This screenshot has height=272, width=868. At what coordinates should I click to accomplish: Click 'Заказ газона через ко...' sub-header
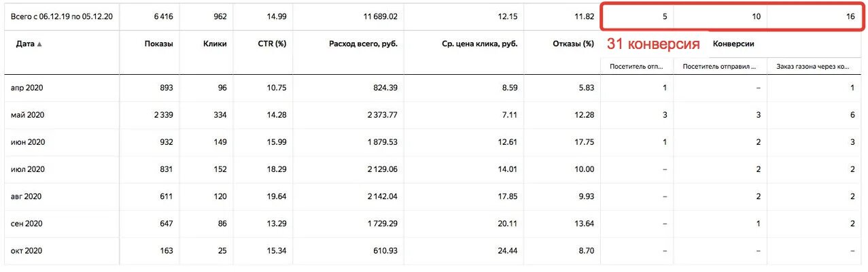[814, 66]
